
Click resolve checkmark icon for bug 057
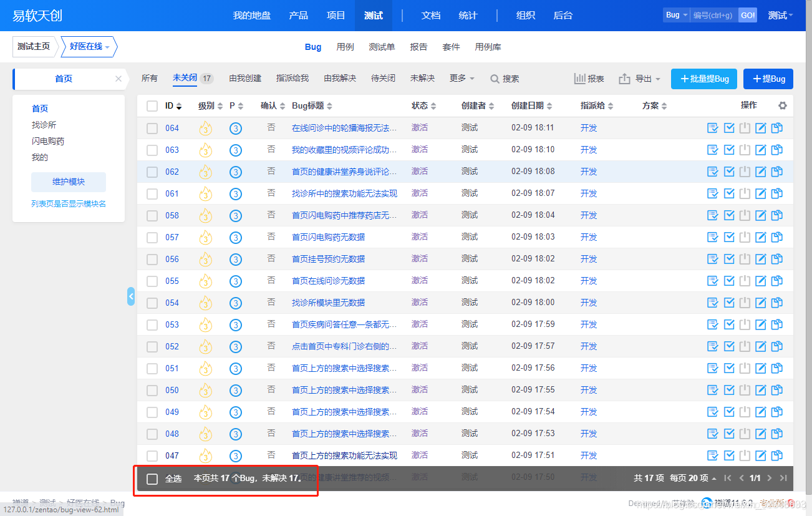(x=729, y=237)
